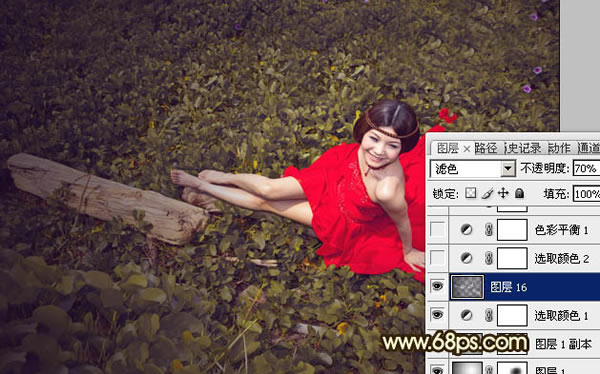Toggle lock all padlock icon

[x=519, y=193]
